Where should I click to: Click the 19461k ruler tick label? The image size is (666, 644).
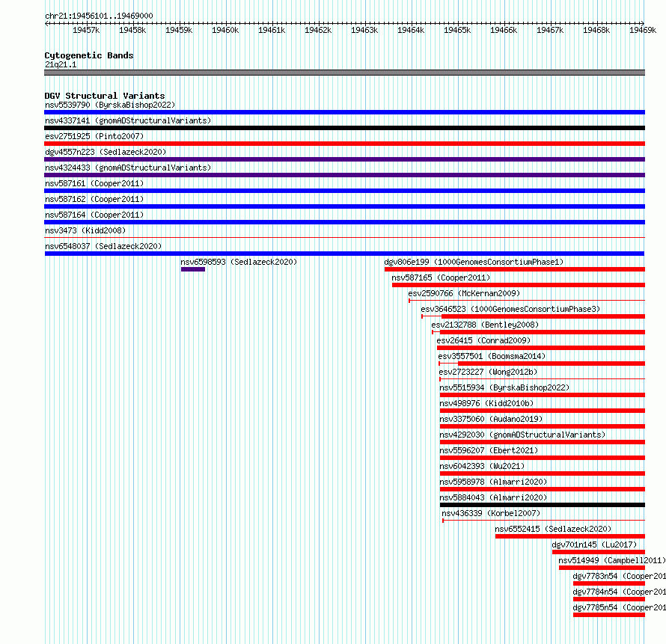(272, 30)
